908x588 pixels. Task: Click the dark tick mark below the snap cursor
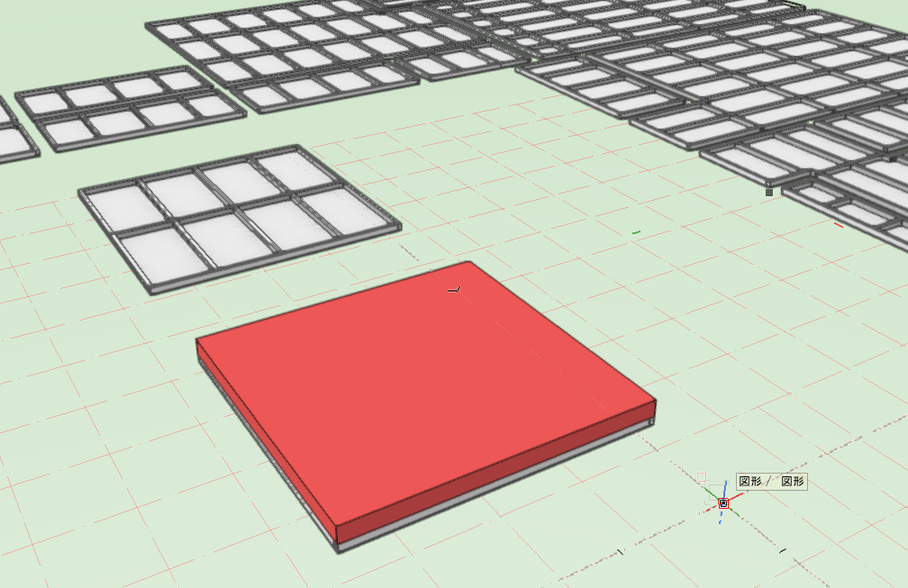[782, 549]
